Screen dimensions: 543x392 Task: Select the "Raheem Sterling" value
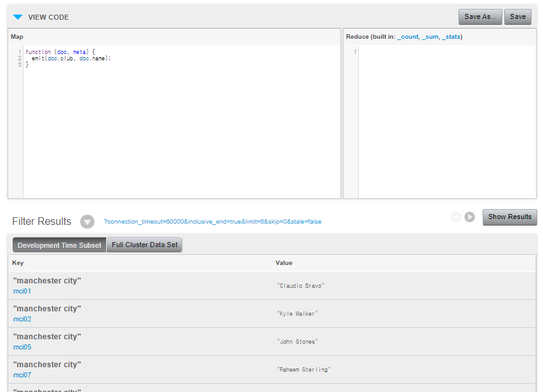tap(304, 370)
